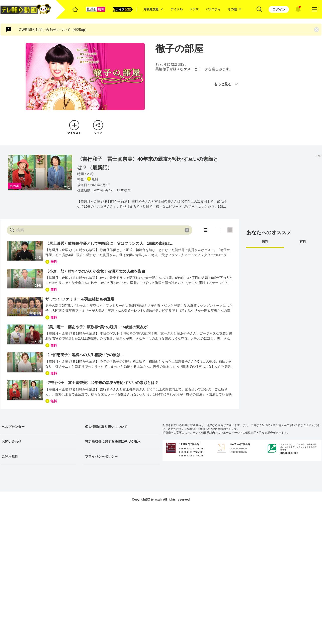The image size is (322, 644).
Task: Click the シェア icon
Action: click(x=98, y=127)
